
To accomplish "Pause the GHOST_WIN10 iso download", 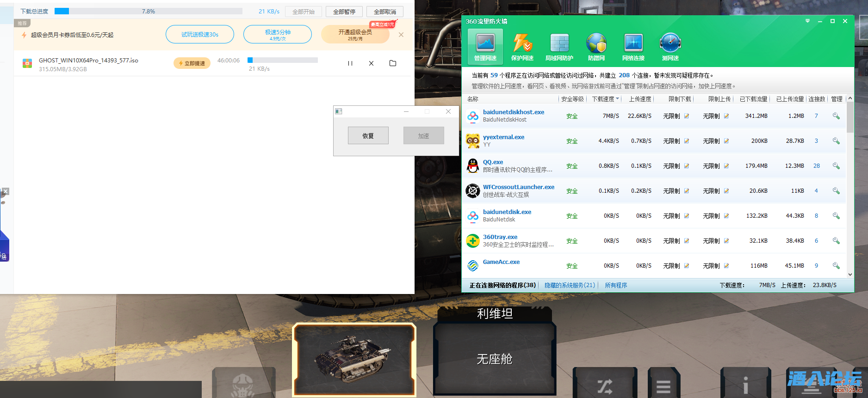I will click(x=350, y=63).
